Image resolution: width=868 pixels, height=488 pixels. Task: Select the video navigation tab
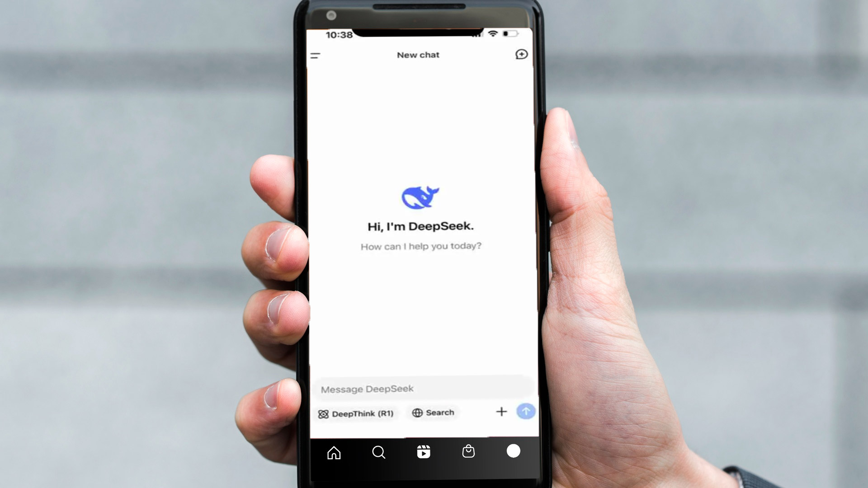coord(423,452)
